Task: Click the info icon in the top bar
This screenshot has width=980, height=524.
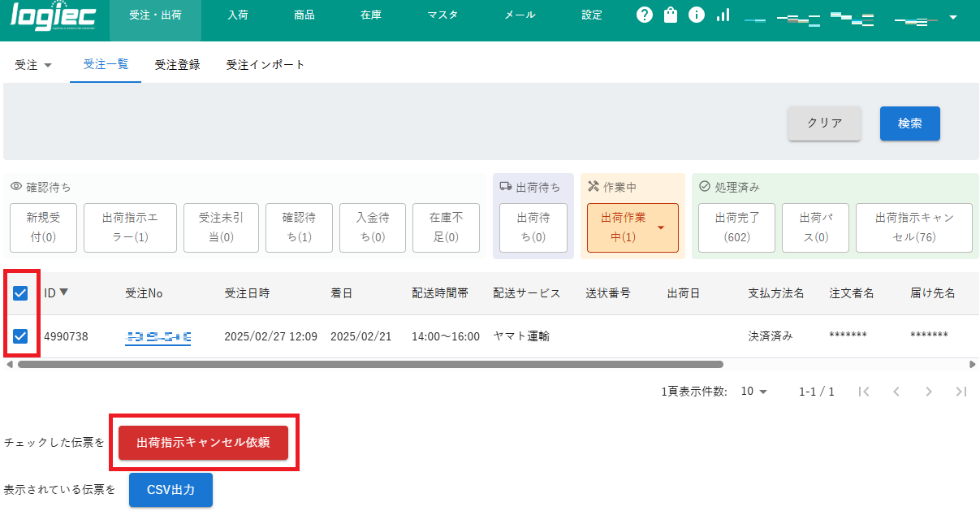Action: (x=696, y=15)
